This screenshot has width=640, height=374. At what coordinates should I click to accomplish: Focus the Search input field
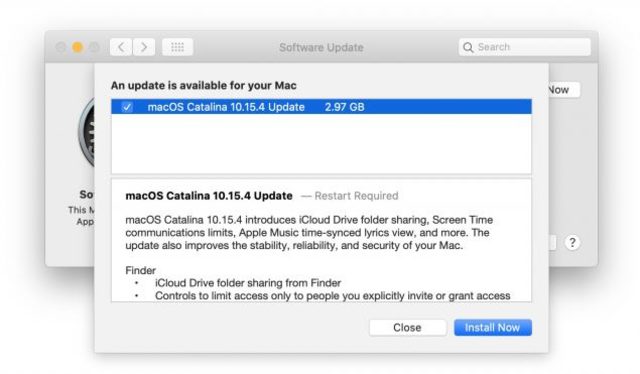pyautogui.click(x=524, y=47)
